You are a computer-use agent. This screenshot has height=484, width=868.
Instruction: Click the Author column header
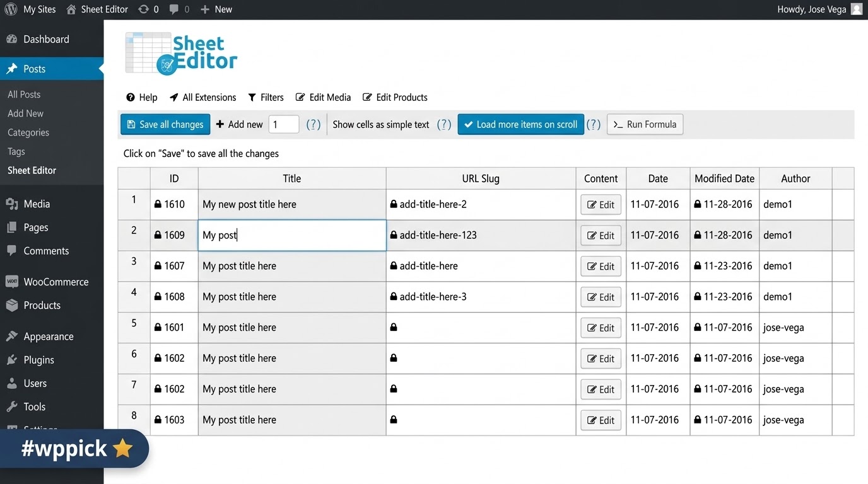click(795, 178)
